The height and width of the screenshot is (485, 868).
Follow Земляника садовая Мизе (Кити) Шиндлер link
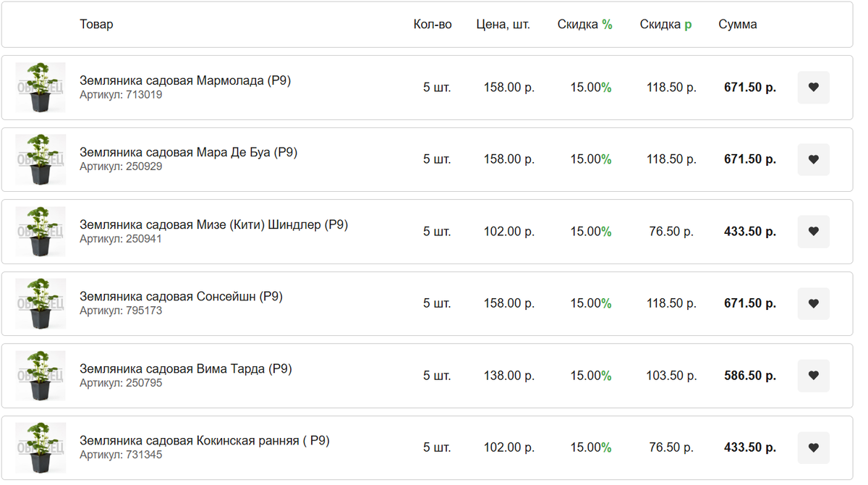213,224
